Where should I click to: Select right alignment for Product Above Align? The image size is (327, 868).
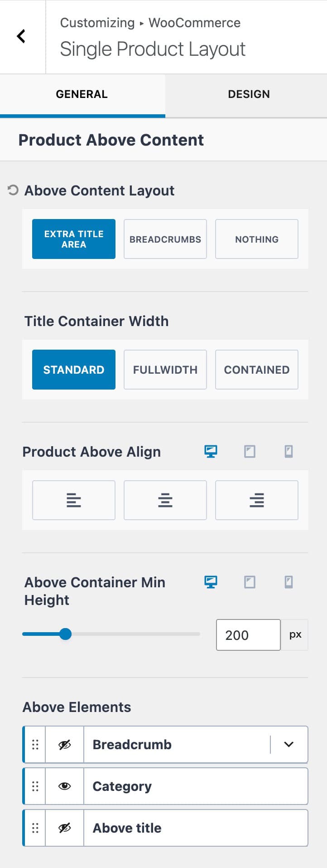point(256,500)
